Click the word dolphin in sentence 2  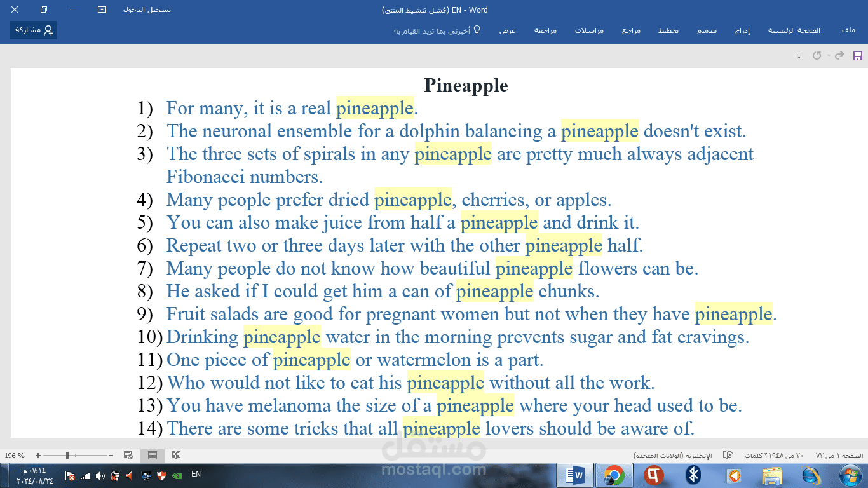tap(429, 132)
